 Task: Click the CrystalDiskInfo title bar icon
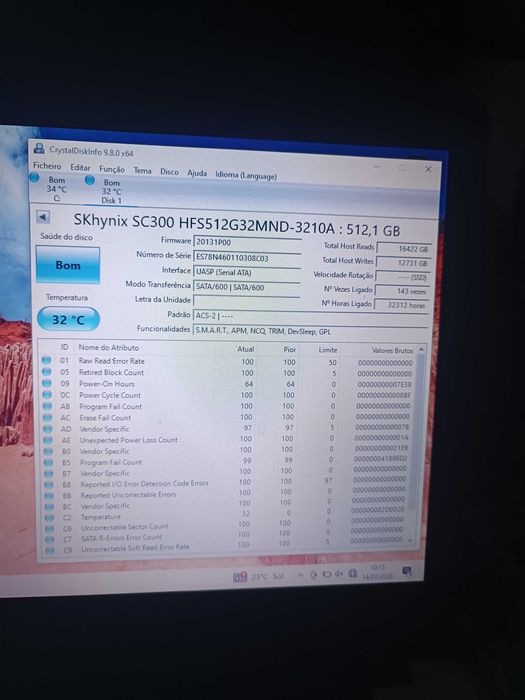click(39, 148)
